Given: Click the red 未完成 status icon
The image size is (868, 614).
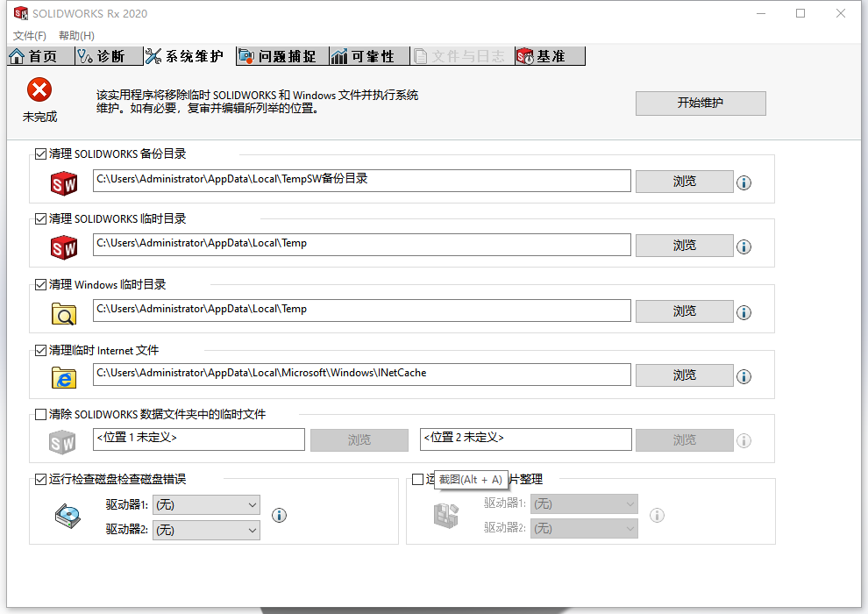Looking at the screenshot, I should (39, 89).
